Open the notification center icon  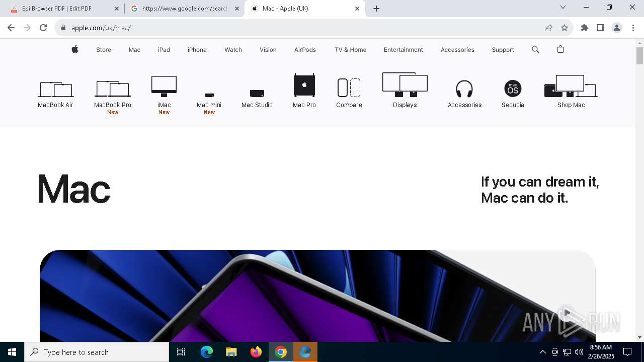(627, 352)
